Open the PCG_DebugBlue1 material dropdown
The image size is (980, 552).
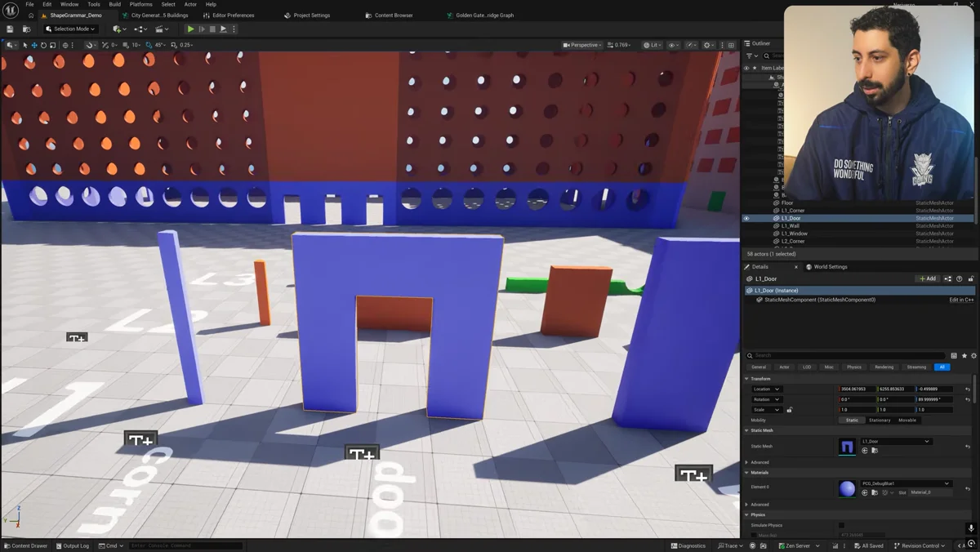coord(906,483)
